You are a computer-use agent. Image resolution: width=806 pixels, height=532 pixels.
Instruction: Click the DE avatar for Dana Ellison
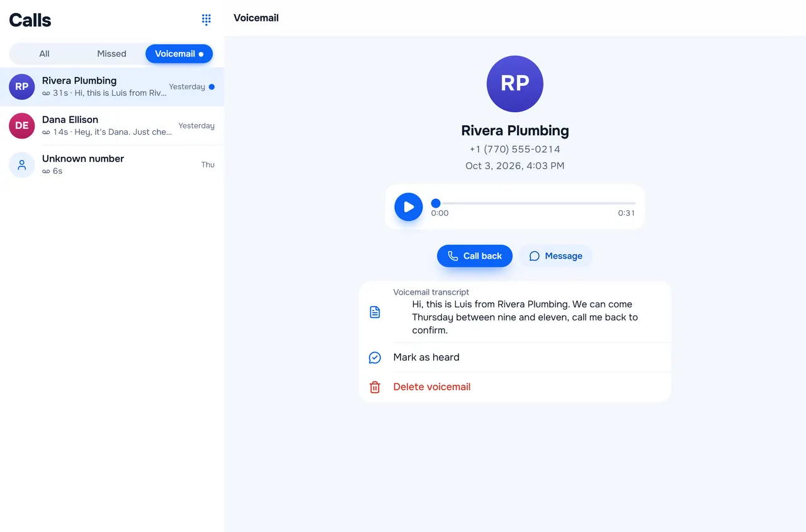pos(22,126)
